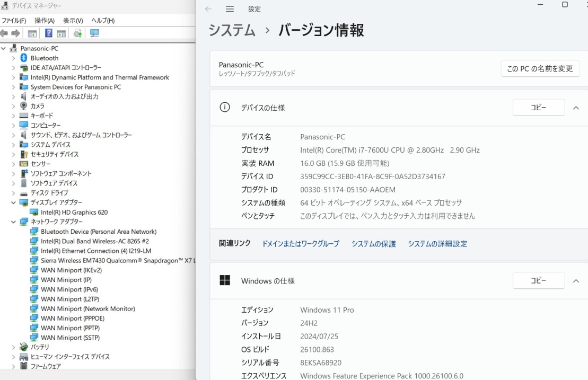Click the システム breadcrumb in Settings
The image size is (588, 380).
[232, 30]
